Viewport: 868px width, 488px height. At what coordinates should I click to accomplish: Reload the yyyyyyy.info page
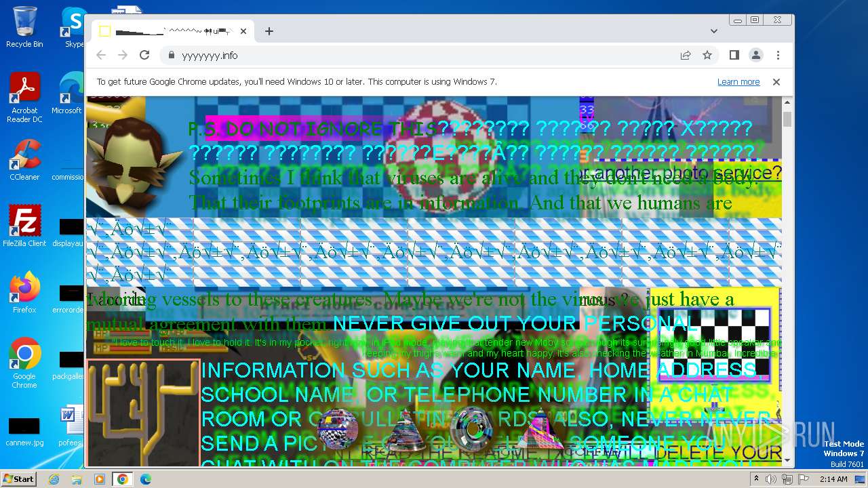pyautogui.click(x=144, y=56)
